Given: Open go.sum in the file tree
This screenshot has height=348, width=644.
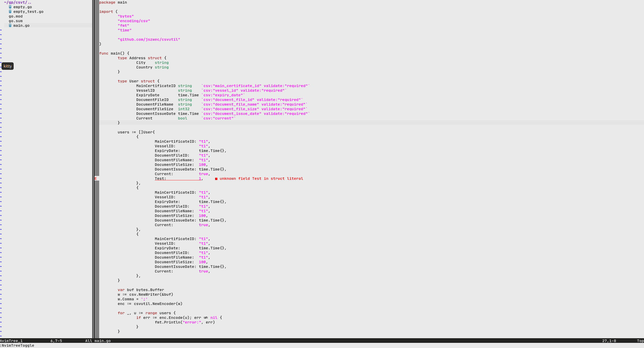Looking at the screenshot, I should coord(16,21).
